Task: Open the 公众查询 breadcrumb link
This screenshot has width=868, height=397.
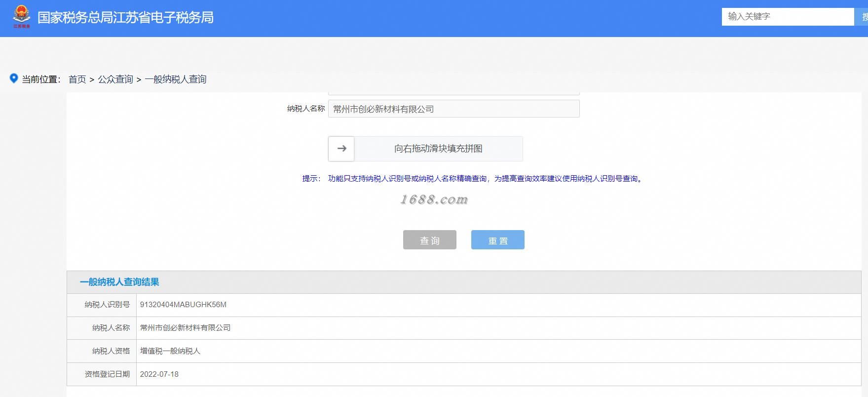Action: click(115, 79)
